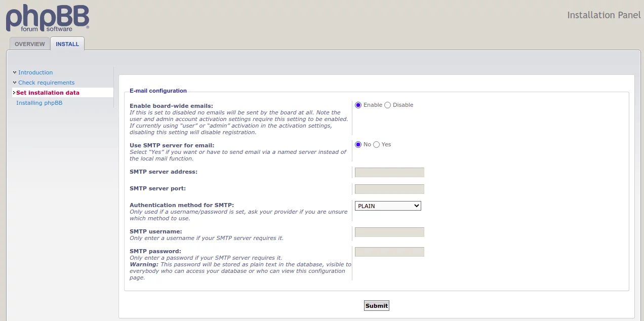644x321 pixels.
Task: Disable board-wide emails radio button
Action: (x=388, y=105)
